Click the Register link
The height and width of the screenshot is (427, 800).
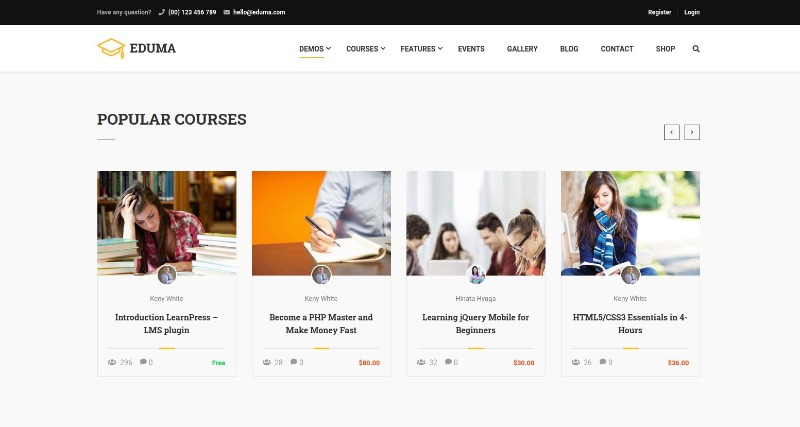pos(659,12)
